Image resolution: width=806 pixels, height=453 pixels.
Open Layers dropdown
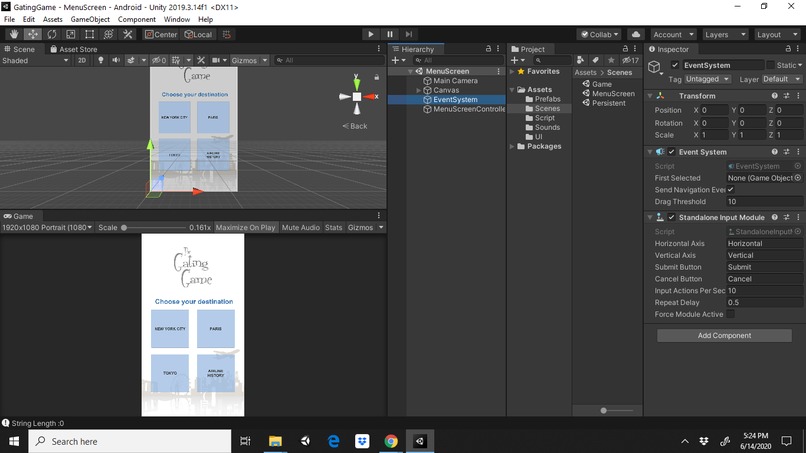click(725, 34)
